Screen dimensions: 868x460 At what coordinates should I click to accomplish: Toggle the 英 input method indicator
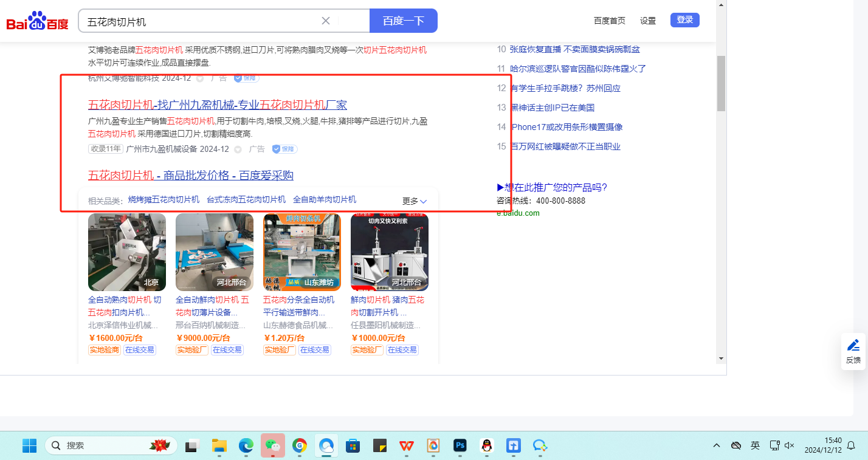point(755,445)
